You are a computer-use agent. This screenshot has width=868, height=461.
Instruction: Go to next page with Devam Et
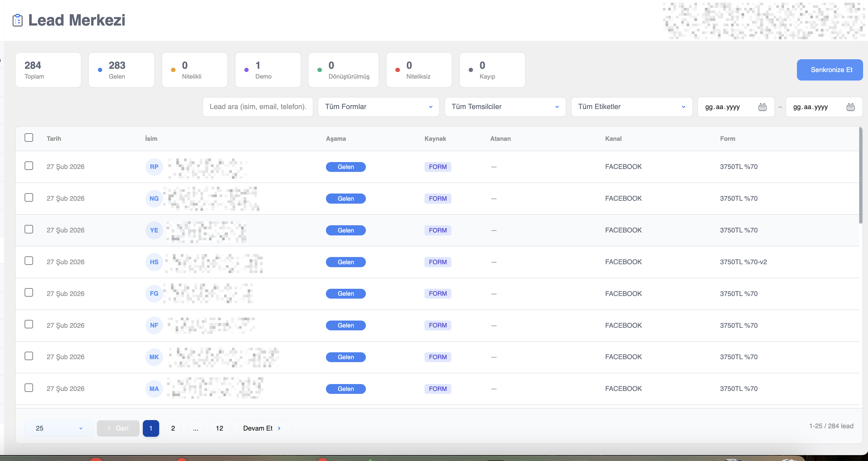pyautogui.click(x=261, y=428)
